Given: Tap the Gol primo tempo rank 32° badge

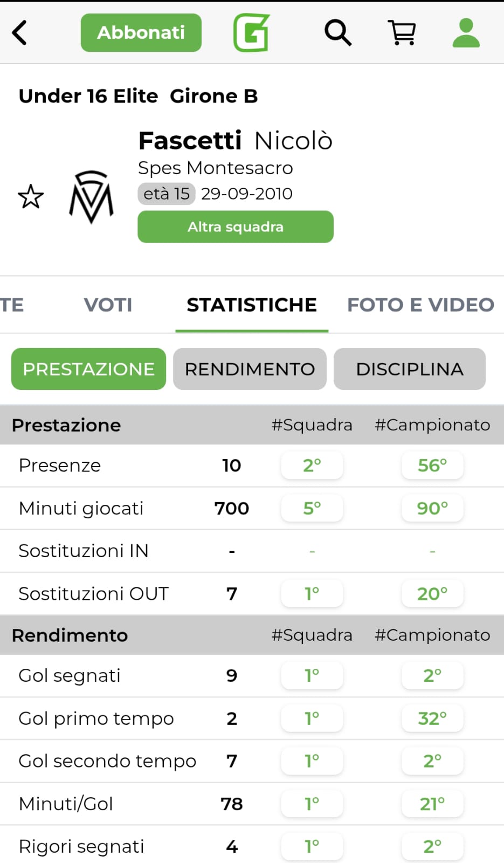Looking at the screenshot, I should [432, 718].
